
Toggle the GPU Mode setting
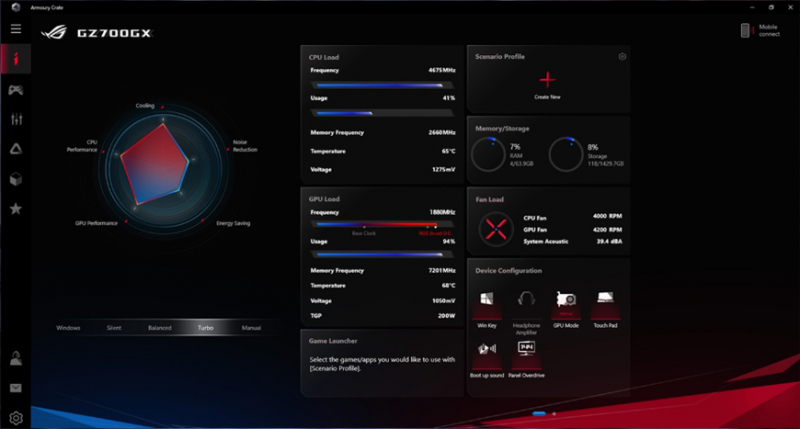566,309
